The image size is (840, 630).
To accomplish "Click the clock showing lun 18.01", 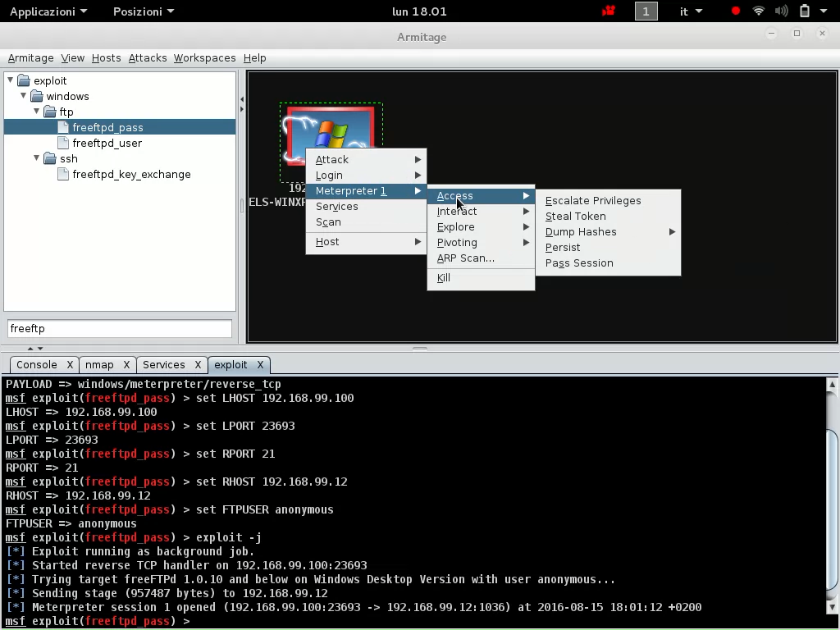I will point(419,11).
